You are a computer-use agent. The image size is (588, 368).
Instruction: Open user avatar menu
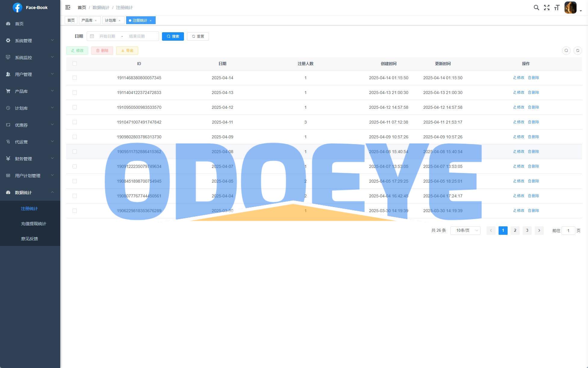point(571,8)
